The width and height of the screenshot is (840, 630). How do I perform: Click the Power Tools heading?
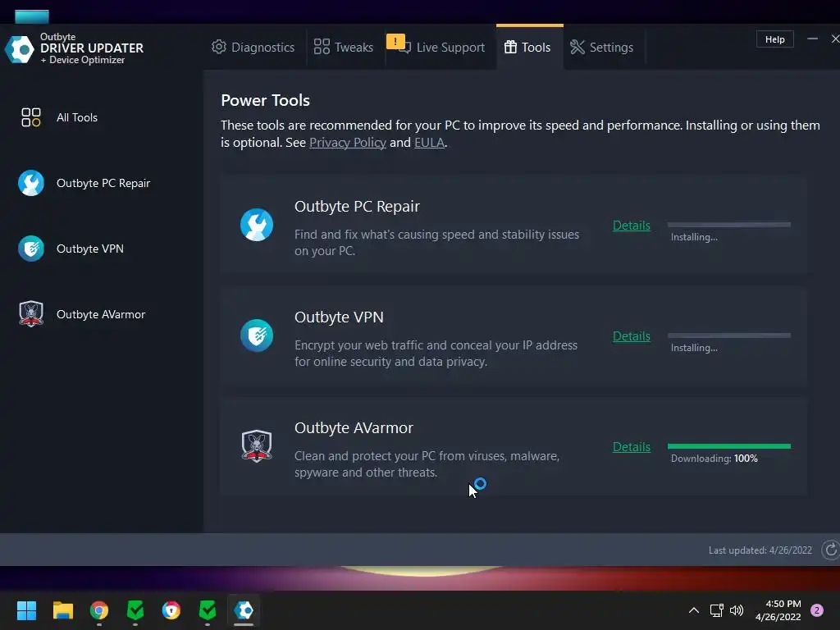(265, 100)
